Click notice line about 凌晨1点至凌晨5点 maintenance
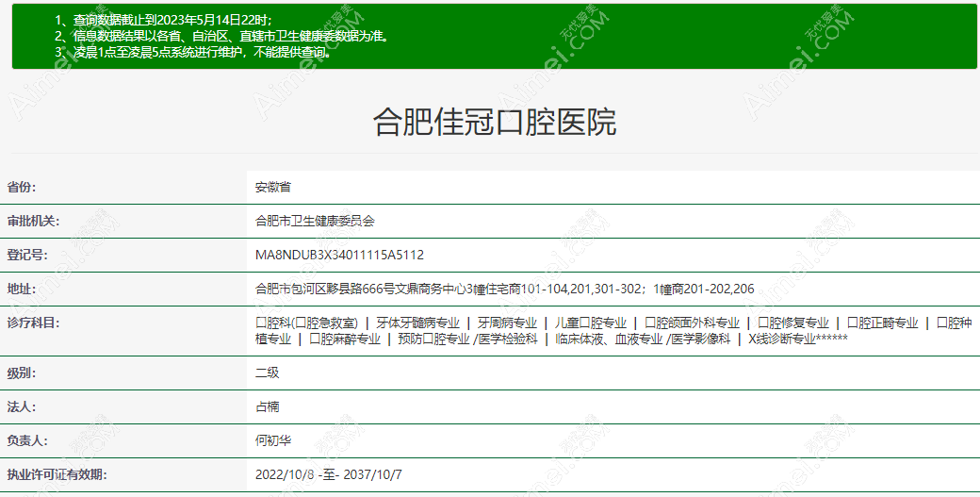 194,52
